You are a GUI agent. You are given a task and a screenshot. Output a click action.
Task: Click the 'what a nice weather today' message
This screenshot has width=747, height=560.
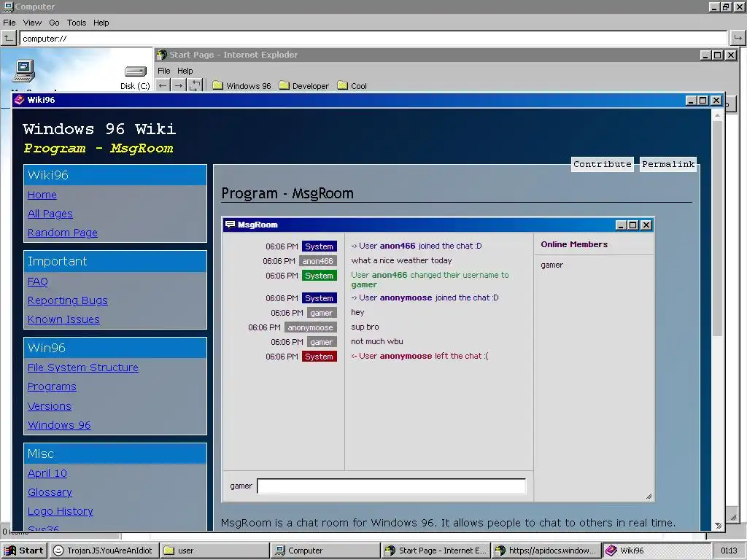[402, 260]
